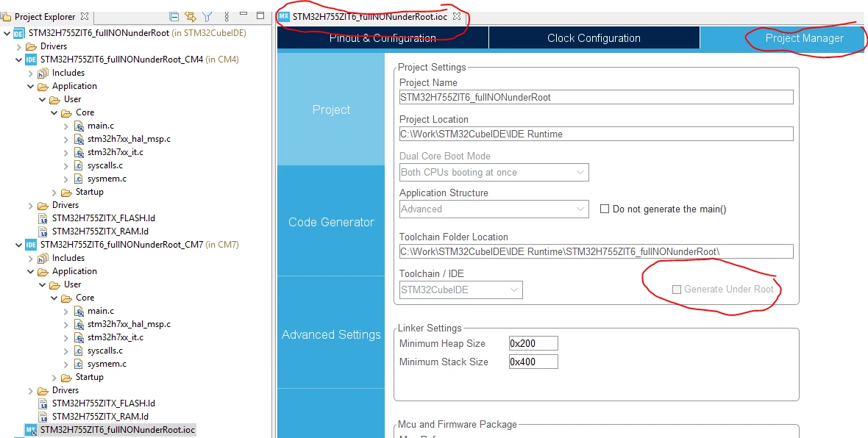
Task: Click in the Toolchain Folder Location field
Action: point(596,251)
